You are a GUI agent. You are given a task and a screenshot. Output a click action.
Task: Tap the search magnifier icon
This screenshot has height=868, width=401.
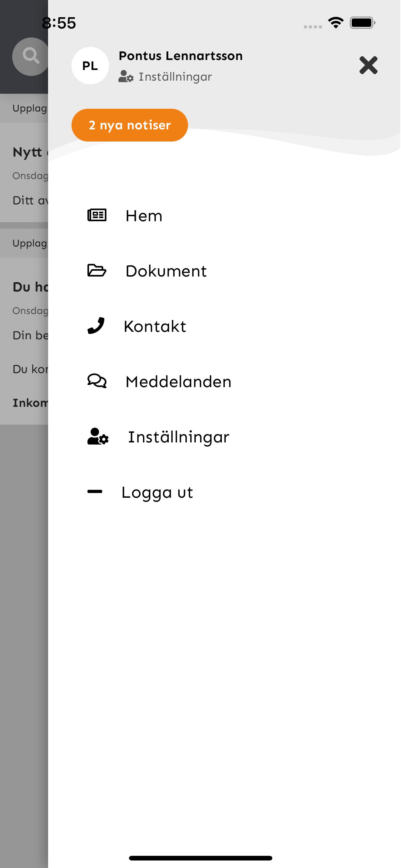click(x=31, y=56)
